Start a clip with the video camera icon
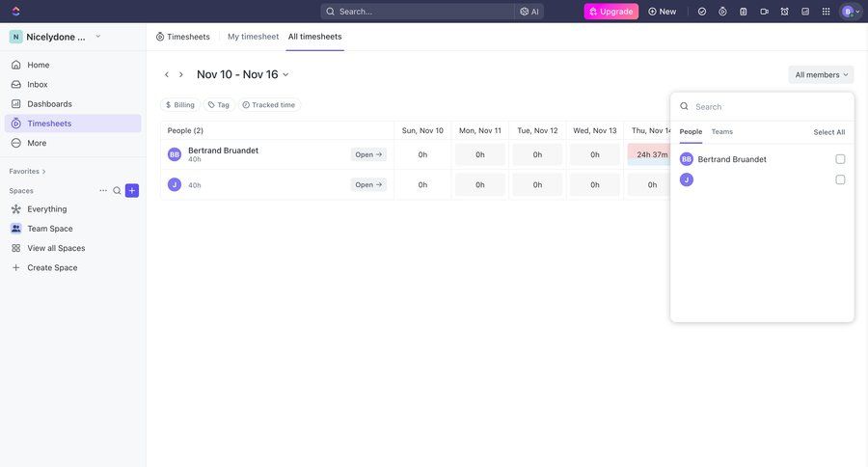 [x=764, y=12]
